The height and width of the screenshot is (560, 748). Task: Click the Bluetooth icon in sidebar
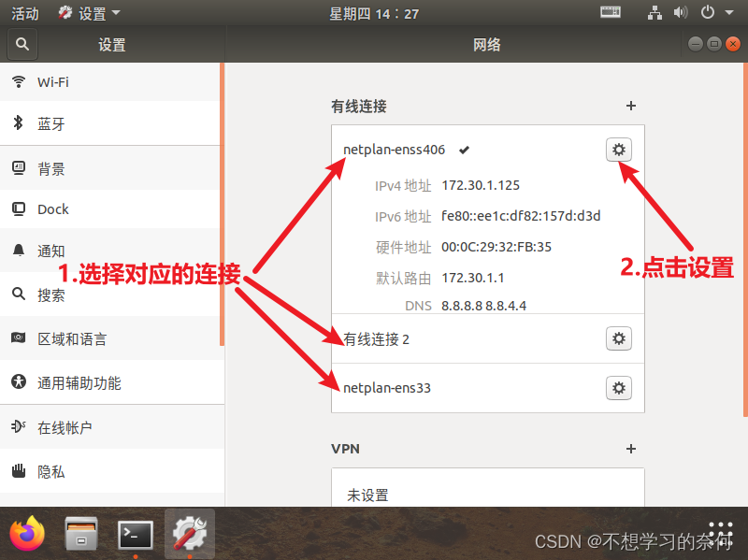(x=18, y=122)
